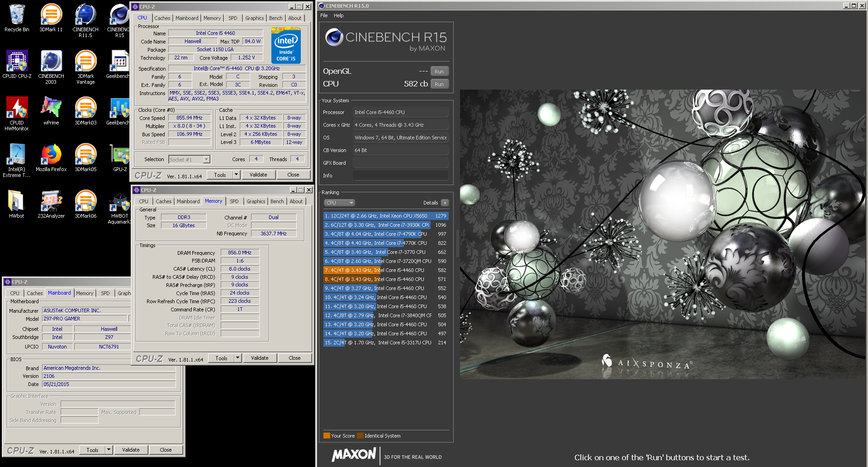Open the Help menu in Cinebench
The image size is (868, 467).
point(338,15)
